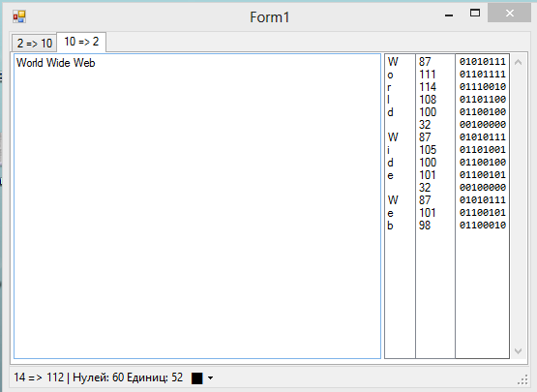
Task: Click the status text showing Нулей: 60
Action: click(99, 377)
